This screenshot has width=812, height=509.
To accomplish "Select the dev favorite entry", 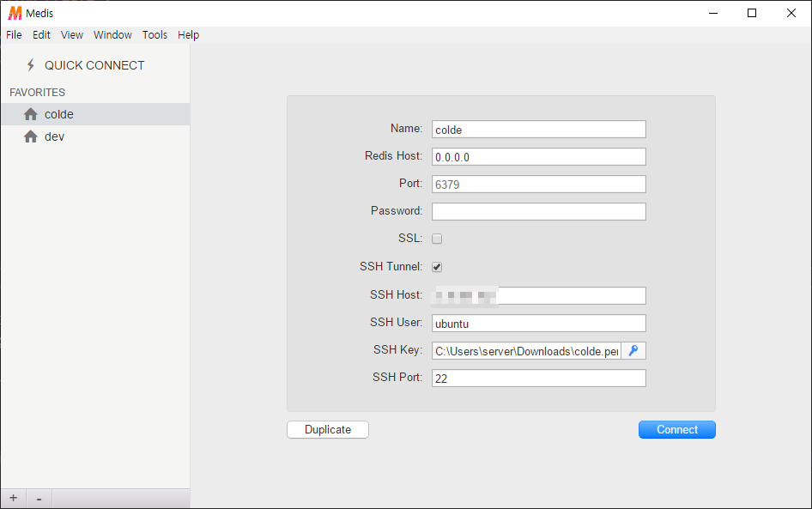I will tap(95, 136).
